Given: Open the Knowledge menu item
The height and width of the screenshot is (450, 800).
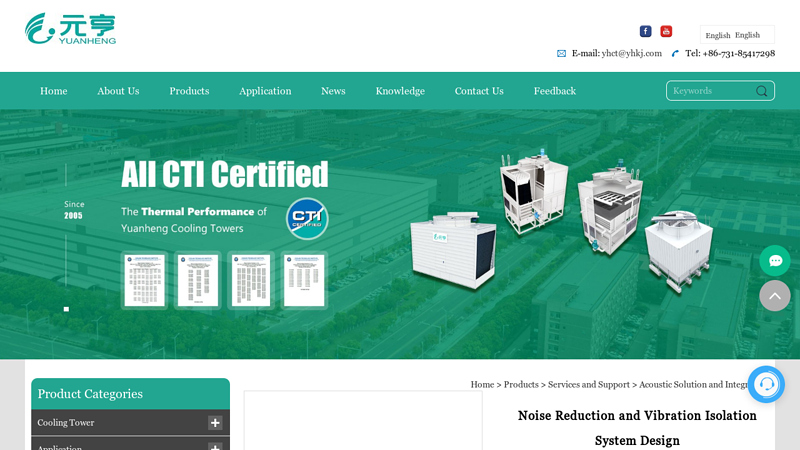Looking at the screenshot, I should tap(400, 91).
